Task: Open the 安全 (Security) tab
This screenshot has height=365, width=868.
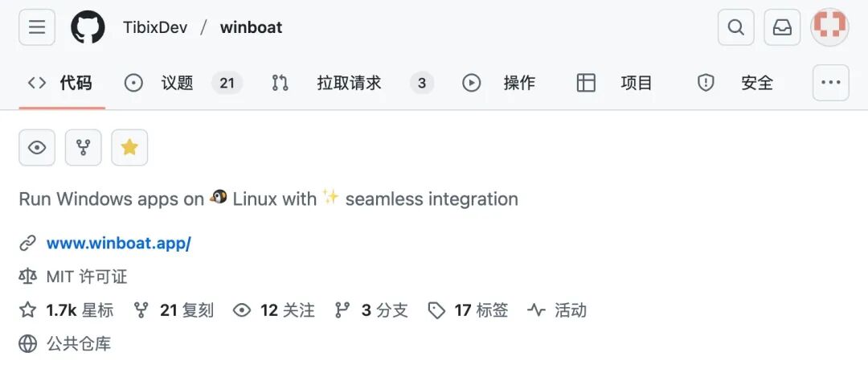Action: 756,83
